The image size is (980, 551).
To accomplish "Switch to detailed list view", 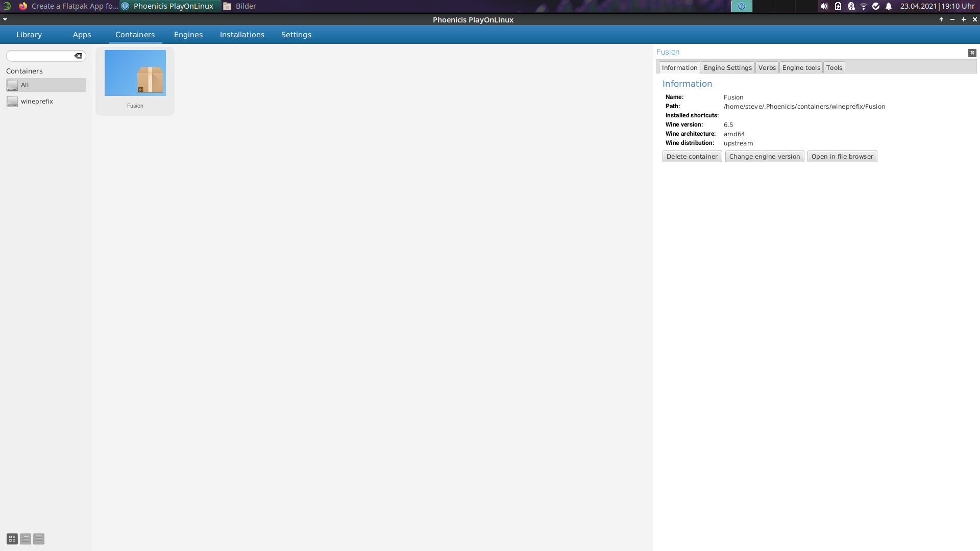I will click(x=39, y=539).
